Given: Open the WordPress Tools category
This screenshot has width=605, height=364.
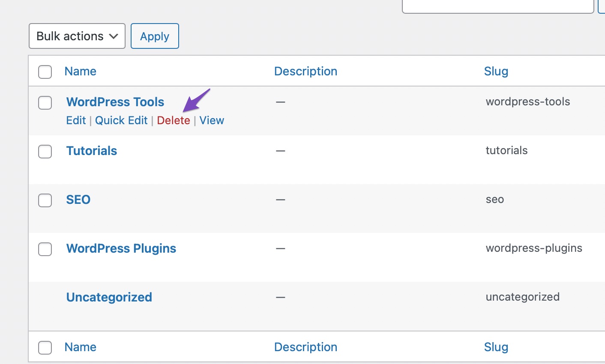Looking at the screenshot, I should 115,102.
